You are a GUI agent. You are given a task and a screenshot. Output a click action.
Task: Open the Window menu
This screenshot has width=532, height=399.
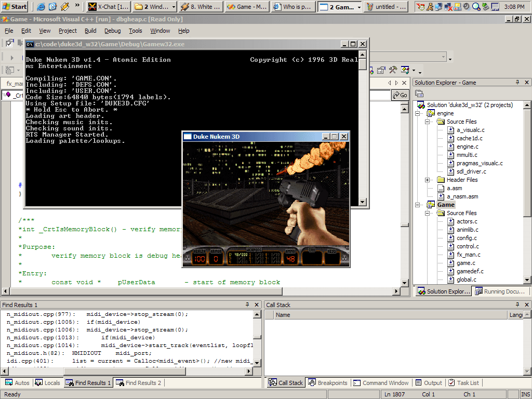coord(160,31)
